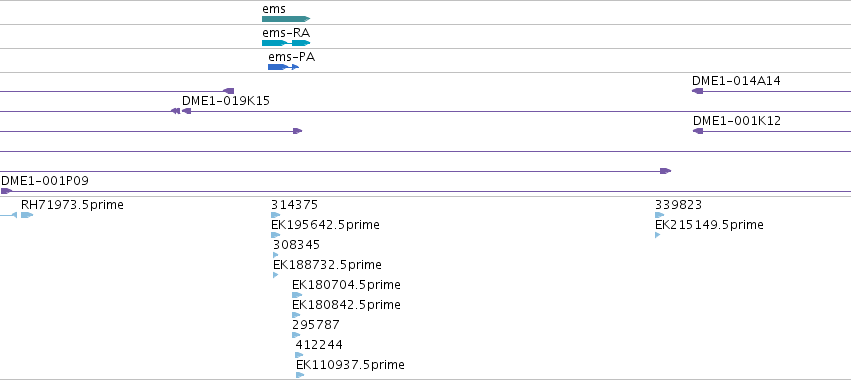Image resolution: width=851 pixels, height=380 pixels.
Task: Click the EK188732.5prime EST label
Action: (327, 264)
